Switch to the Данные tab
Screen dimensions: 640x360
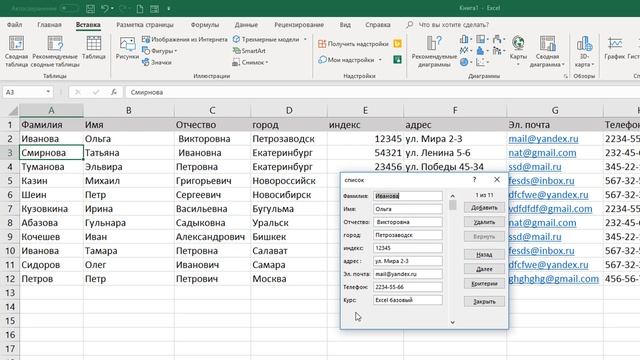246,24
